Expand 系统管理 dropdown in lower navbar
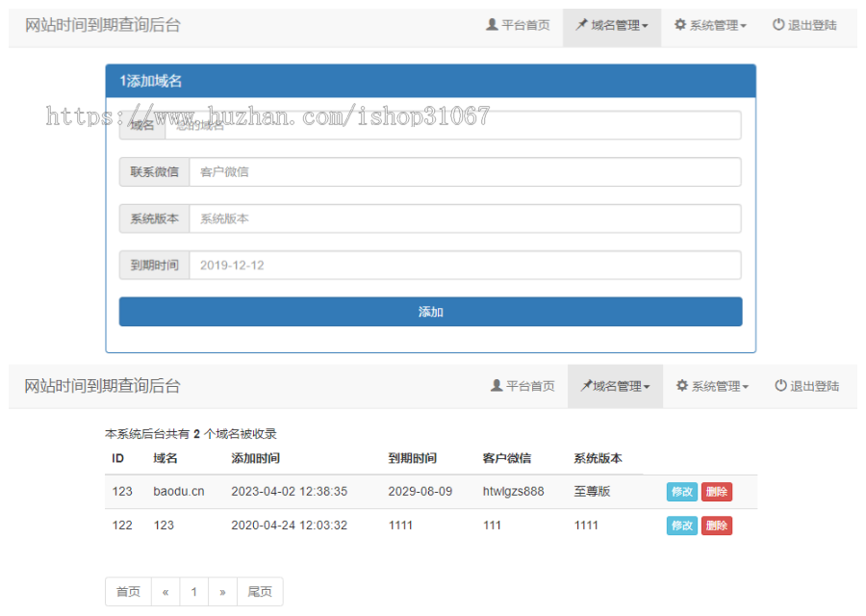866x616 pixels. [x=712, y=386]
